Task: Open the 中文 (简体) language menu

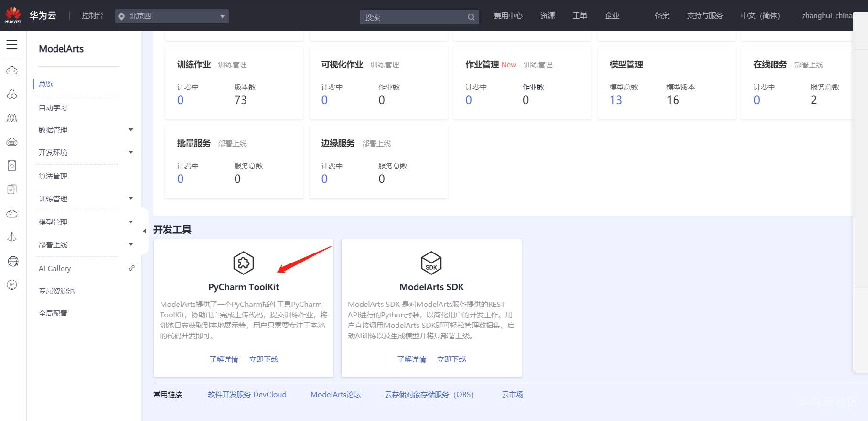Action: 761,16
